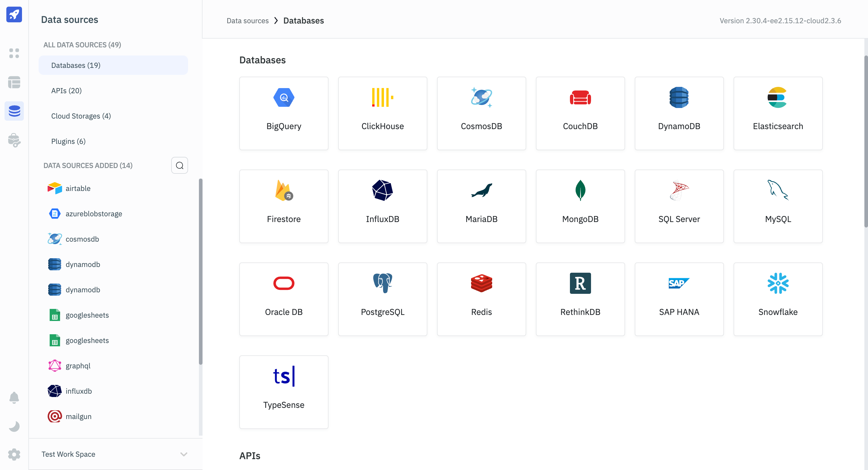The image size is (868, 470).
Task: Open Plugins (6) category
Action: pos(68,141)
